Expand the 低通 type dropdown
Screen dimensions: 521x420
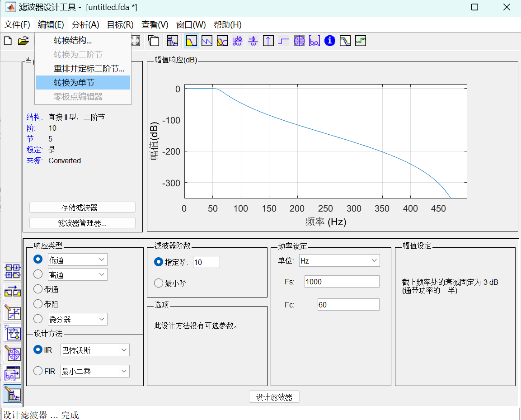[78, 260]
